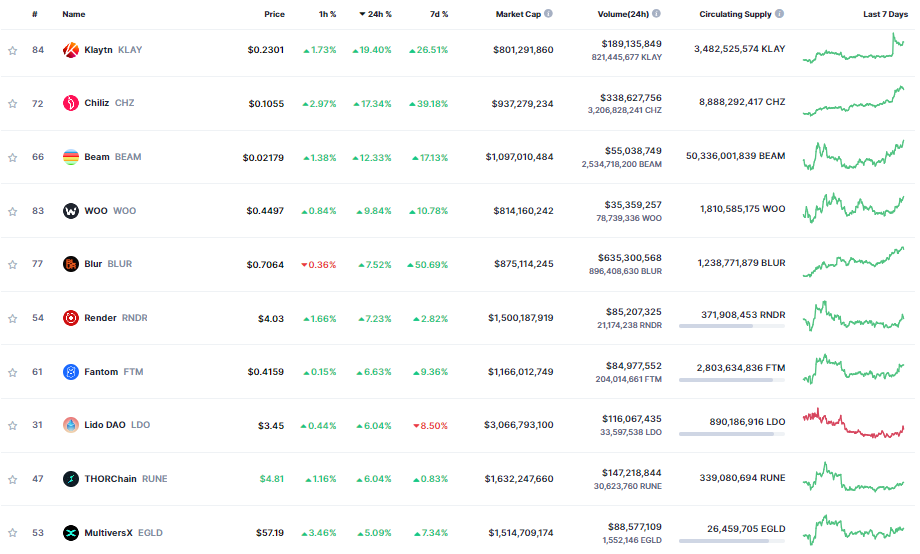Click Blur volume $635,300,568
920x554 pixels.
tap(630, 258)
